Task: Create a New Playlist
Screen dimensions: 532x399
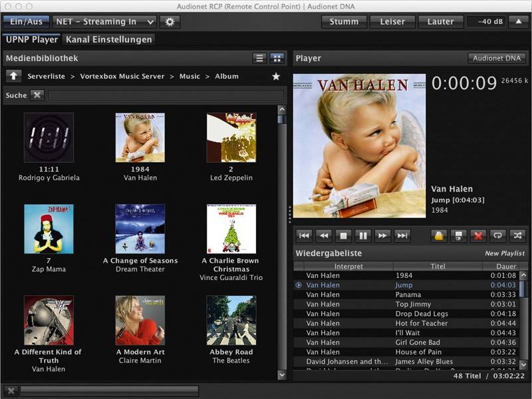Action: pos(505,253)
